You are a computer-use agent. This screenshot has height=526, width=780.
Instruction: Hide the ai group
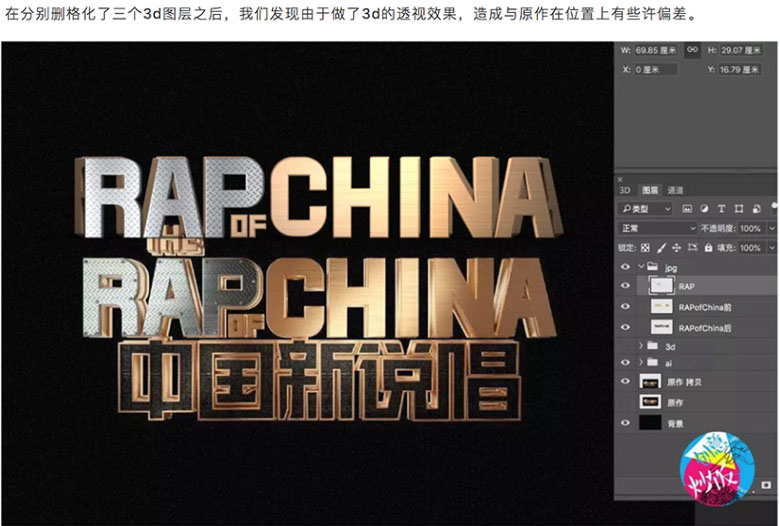[x=625, y=362]
